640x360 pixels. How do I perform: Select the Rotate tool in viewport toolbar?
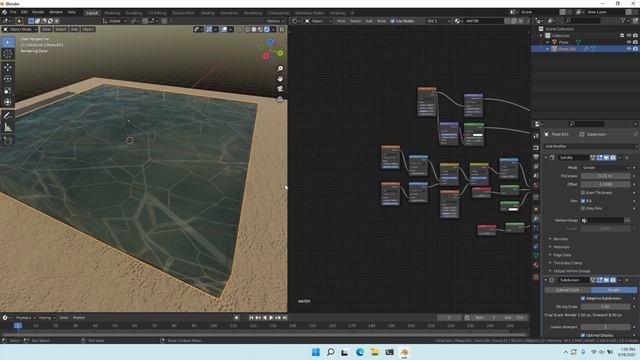pos(8,79)
